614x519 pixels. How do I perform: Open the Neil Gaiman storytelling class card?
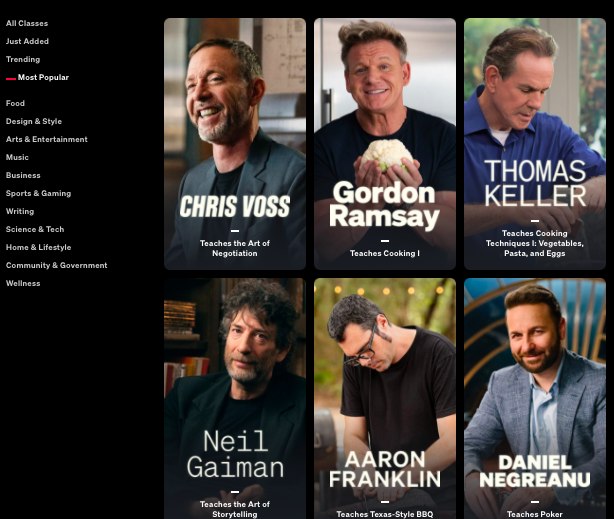(x=235, y=398)
